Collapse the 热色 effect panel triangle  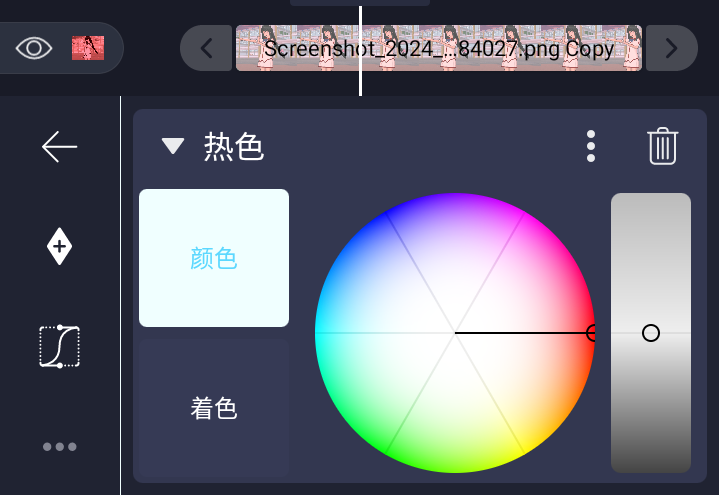(173, 147)
